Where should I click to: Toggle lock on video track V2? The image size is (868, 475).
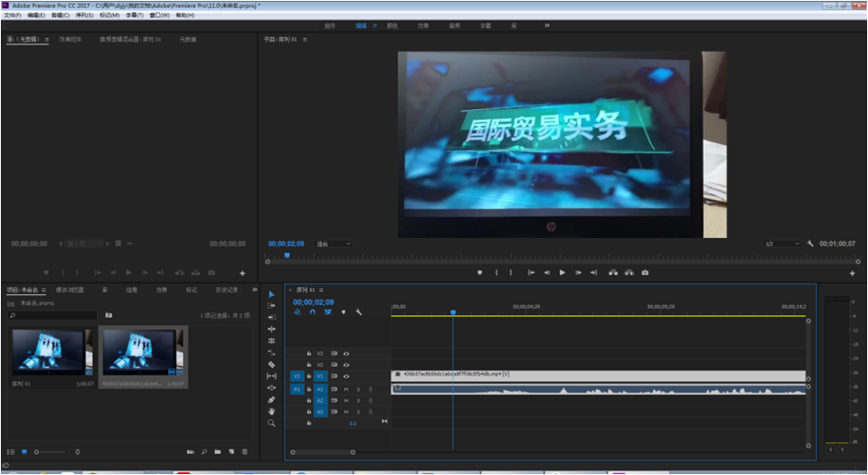(x=309, y=365)
